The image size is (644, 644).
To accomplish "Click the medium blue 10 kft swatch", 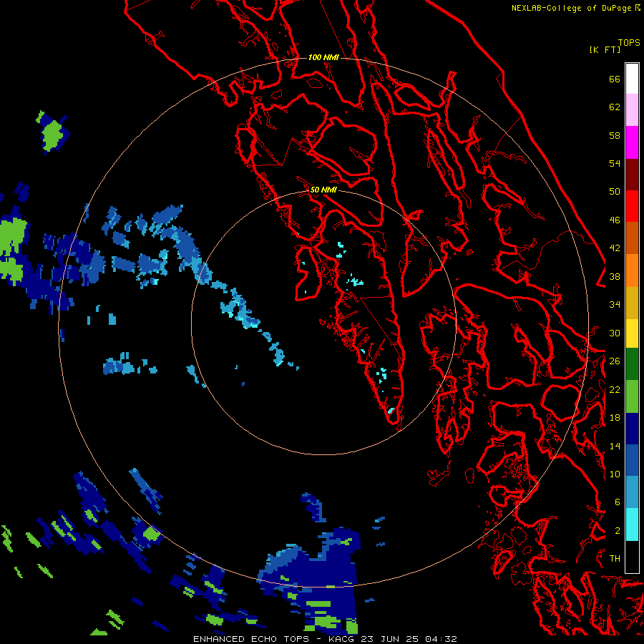I will [x=632, y=461].
